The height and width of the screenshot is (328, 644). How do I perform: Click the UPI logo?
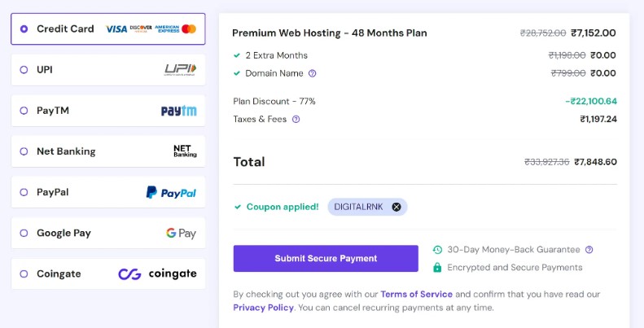click(x=180, y=70)
